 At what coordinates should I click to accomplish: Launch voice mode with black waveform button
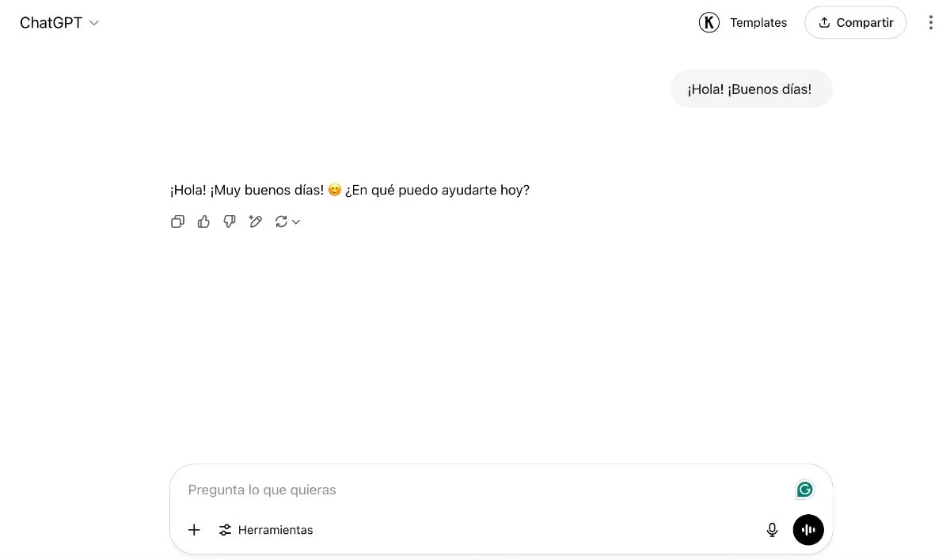[808, 530]
